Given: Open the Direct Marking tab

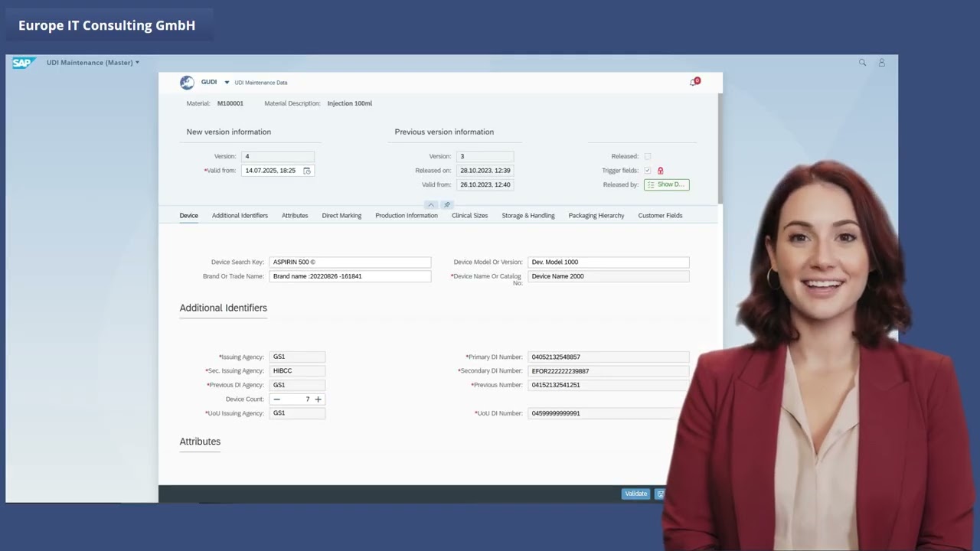Looking at the screenshot, I should 341,216.
